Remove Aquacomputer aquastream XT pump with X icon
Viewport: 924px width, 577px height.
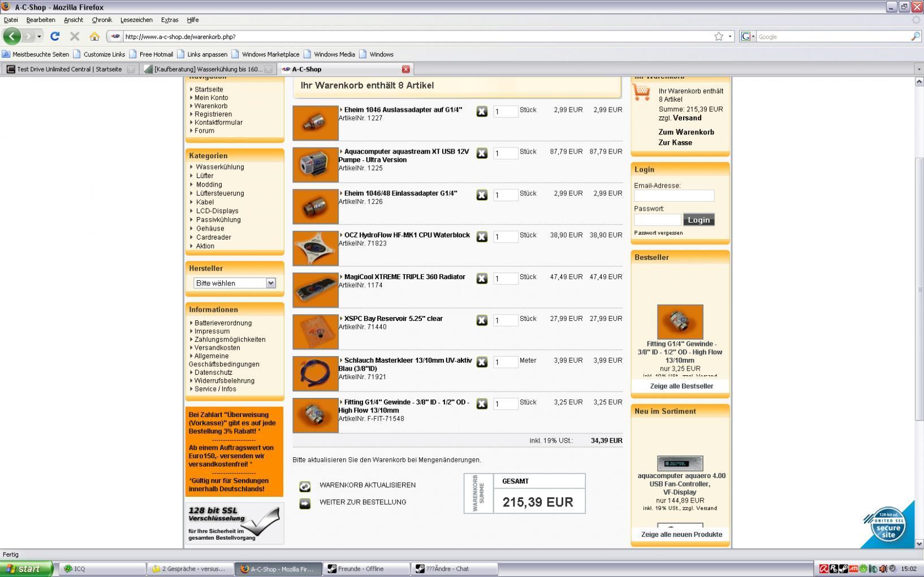482,153
